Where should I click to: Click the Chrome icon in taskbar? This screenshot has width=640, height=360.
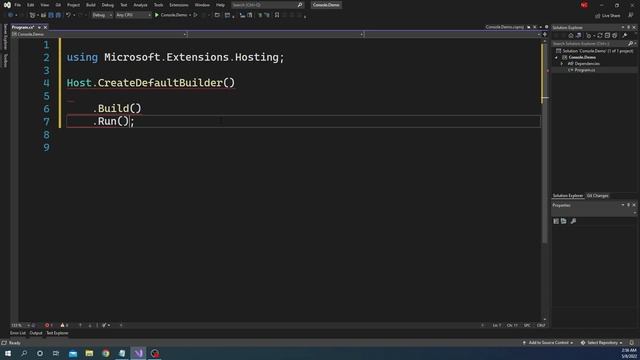click(106, 353)
